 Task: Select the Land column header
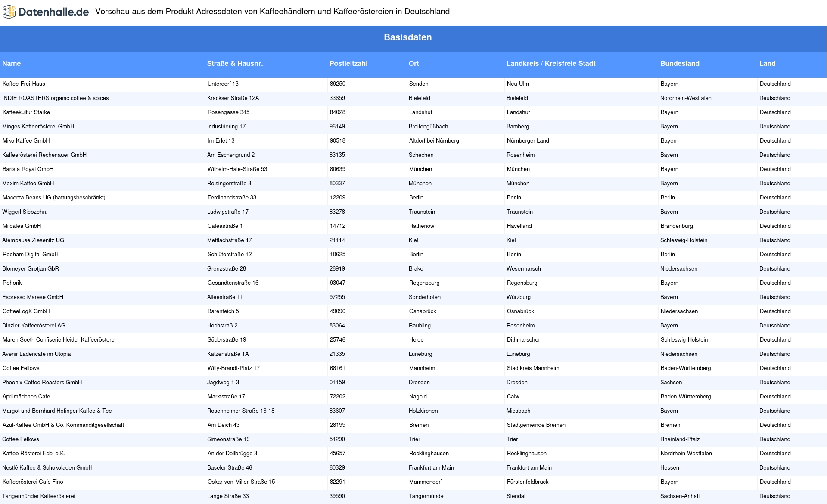pos(768,64)
